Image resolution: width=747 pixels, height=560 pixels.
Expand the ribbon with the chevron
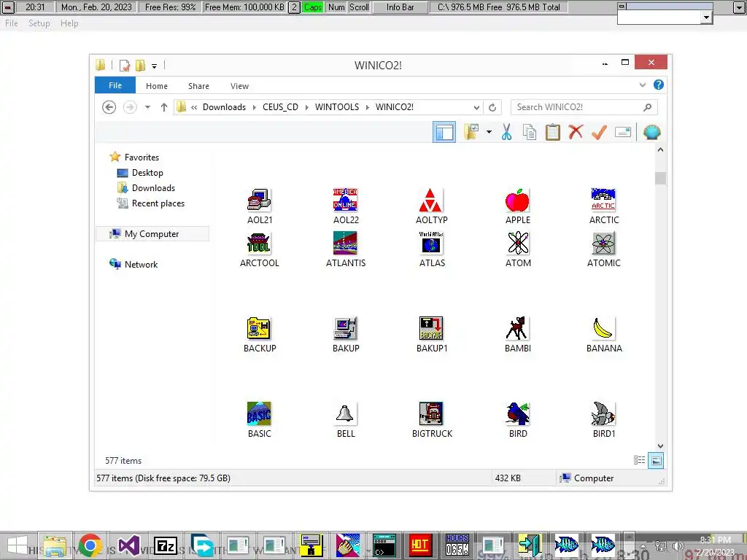[x=642, y=85]
